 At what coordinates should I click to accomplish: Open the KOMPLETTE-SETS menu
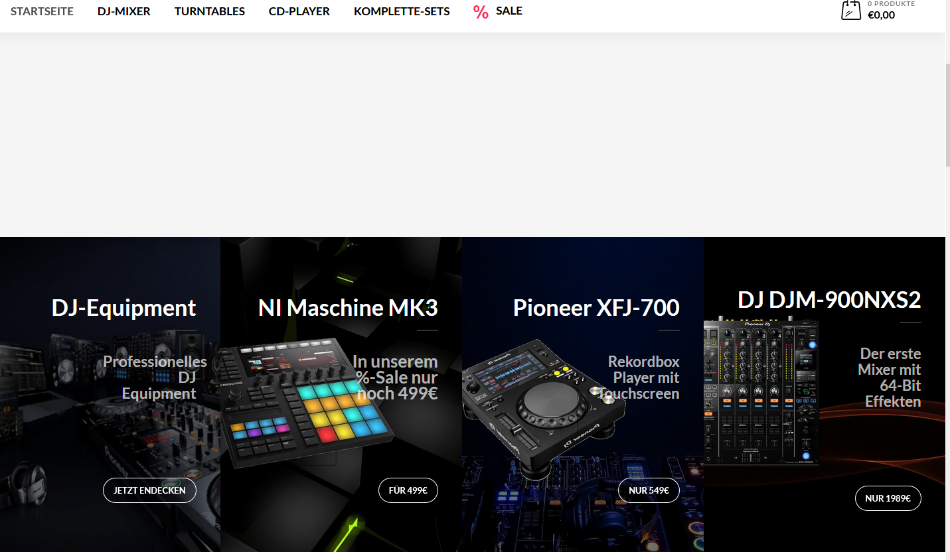point(402,11)
